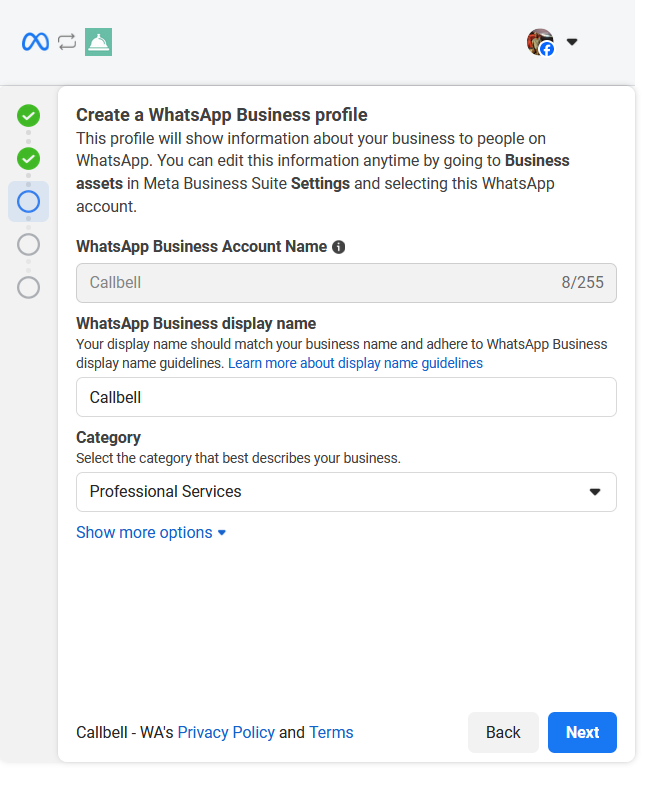This screenshot has width=657, height=788.
Task: Click the WhatsApp Business display name label
Action: click(x=196, y=324)
